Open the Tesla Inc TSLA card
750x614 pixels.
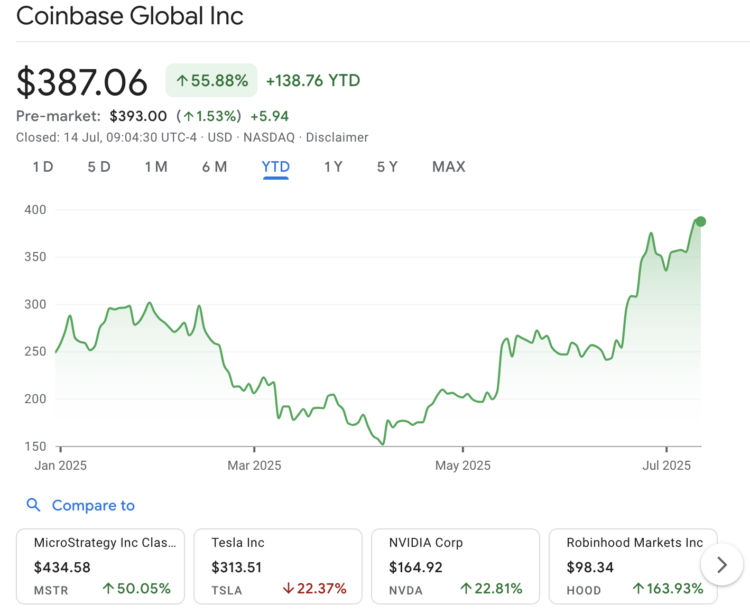(278, 566)
